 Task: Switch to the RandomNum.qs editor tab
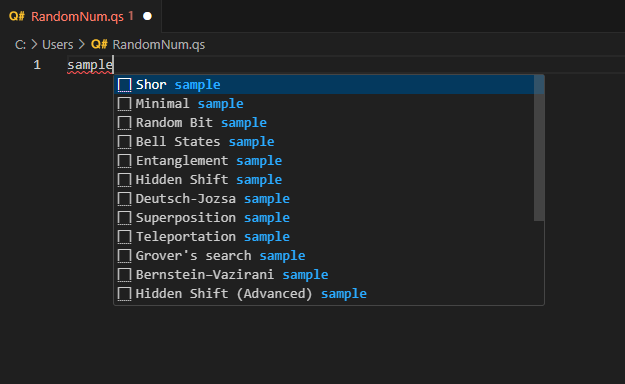point(81,16)
